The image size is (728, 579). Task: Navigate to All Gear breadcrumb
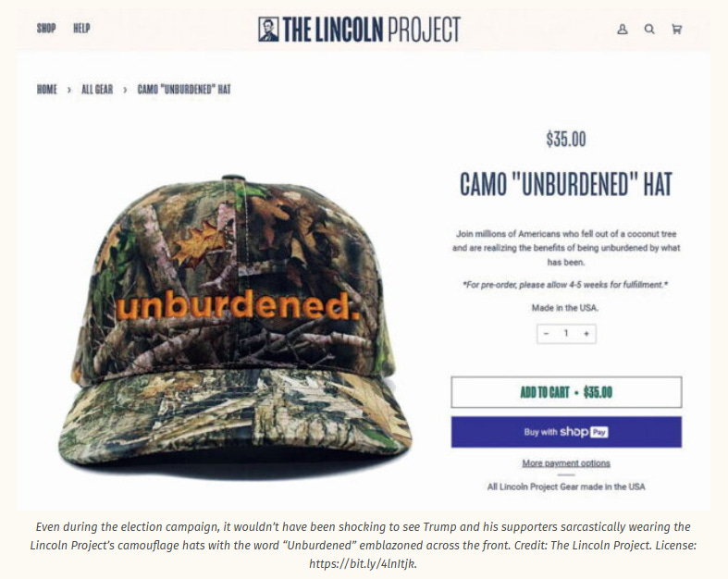pos(97,89)
